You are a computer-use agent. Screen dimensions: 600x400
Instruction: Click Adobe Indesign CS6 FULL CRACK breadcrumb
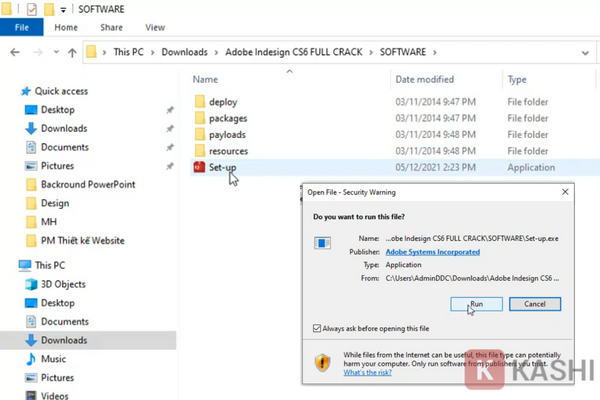click(x=293, y=52)
